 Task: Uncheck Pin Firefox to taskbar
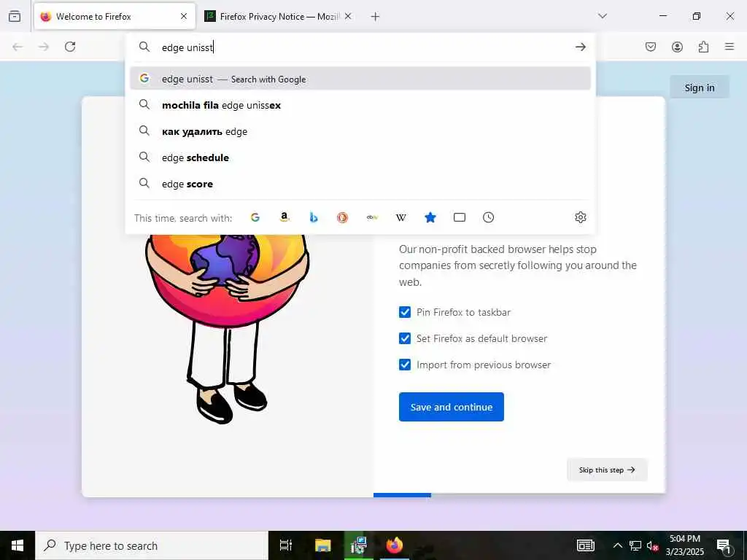(405, 312)
